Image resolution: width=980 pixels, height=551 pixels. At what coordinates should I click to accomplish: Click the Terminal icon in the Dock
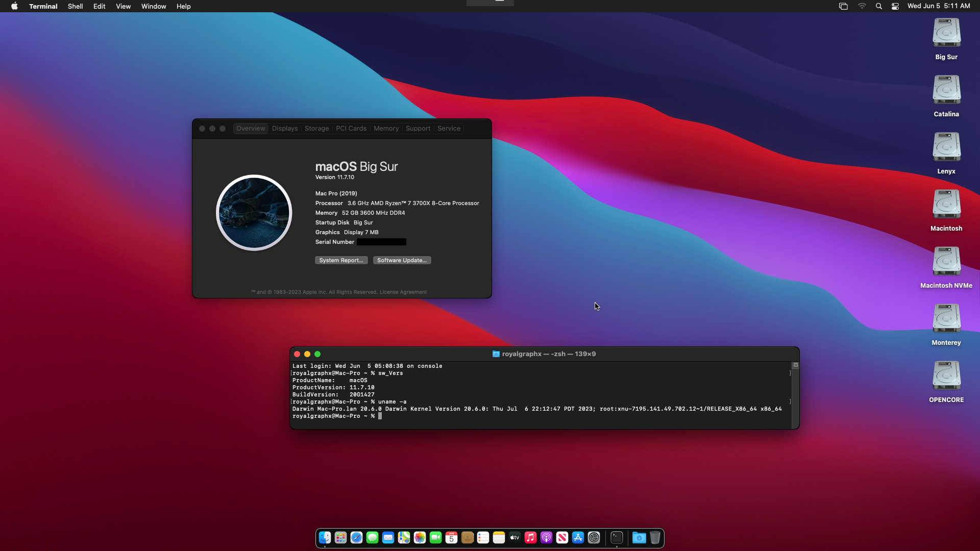[x=617, y=538]
